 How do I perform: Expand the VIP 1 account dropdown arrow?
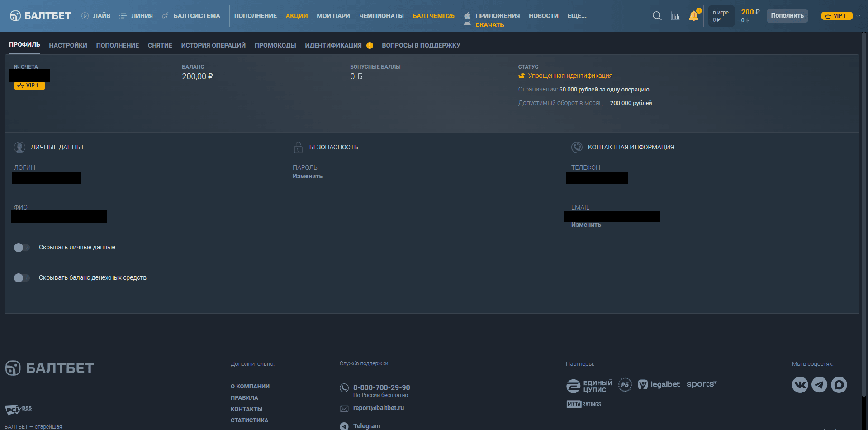pyautogui.click(x=858, y=16)
